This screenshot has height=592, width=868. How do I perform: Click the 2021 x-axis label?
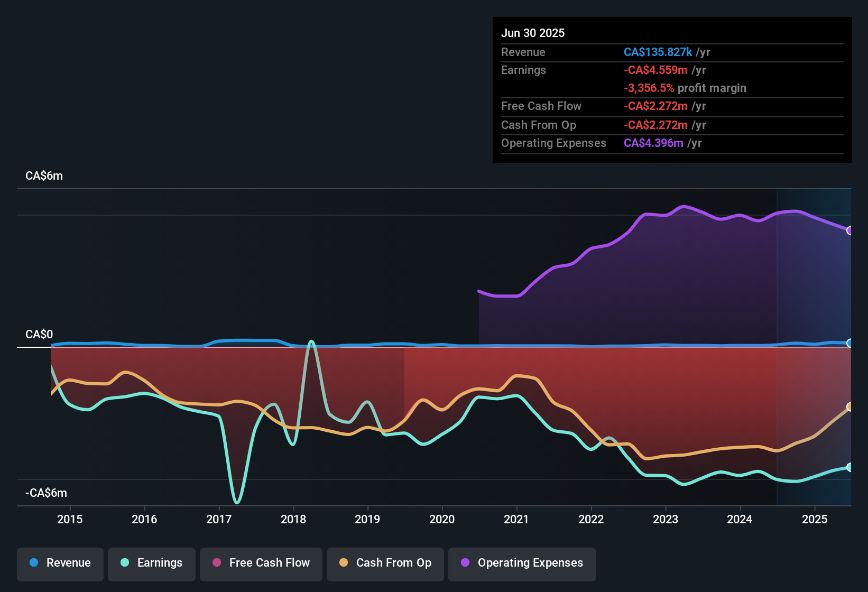point(516,519)
